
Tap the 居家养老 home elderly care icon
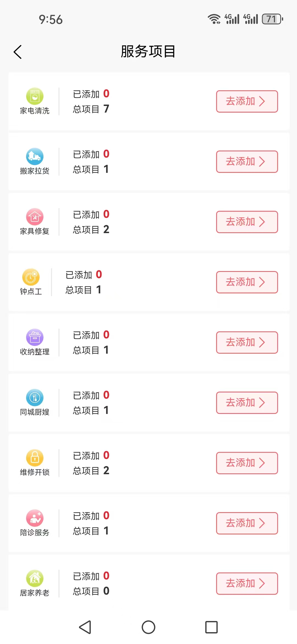pyautogui.click(x=35, y=578)
